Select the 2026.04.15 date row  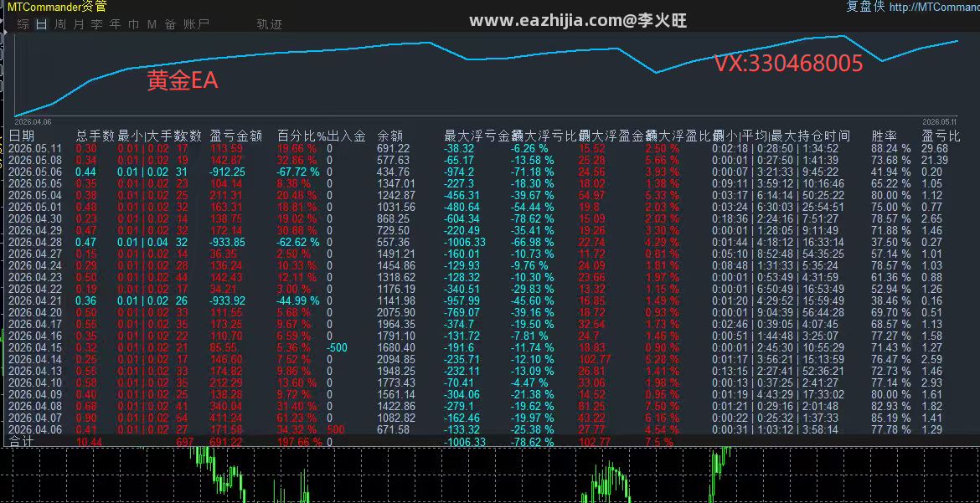(36, 347)
